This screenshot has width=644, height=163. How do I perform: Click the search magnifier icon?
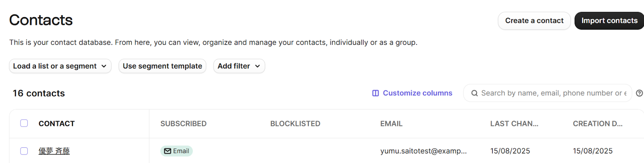[x=475, y=93]
